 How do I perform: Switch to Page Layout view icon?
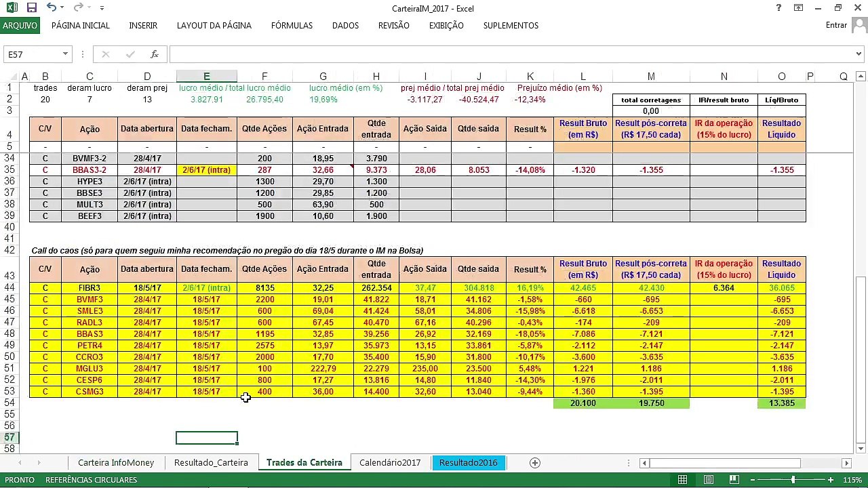709,480
